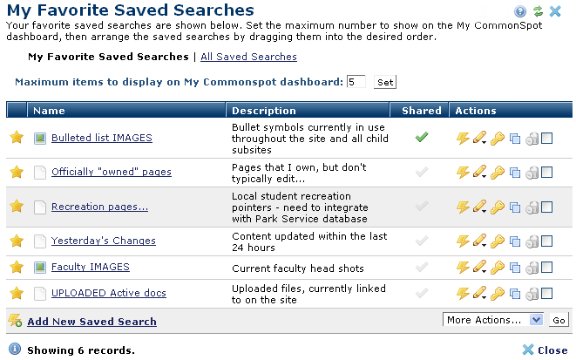The height and width of the screenshot is (360, 576).
Task: Select the UPLOADED Active docs row checkbox
Action: click(547, 293)
